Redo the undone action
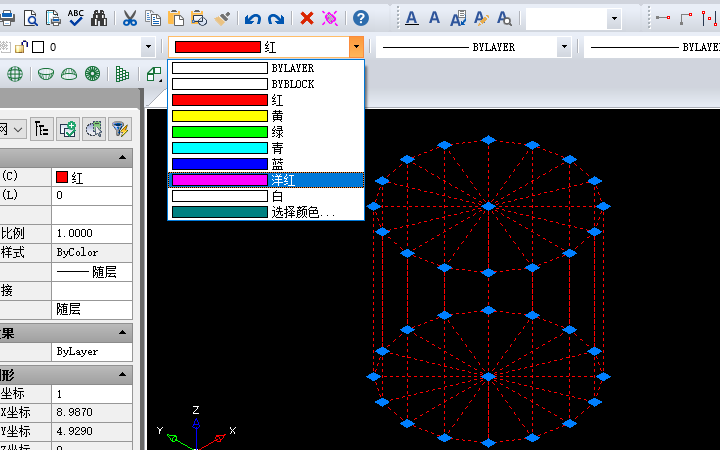The height and width of the screenshot is (450, 720). click(276, 19)
